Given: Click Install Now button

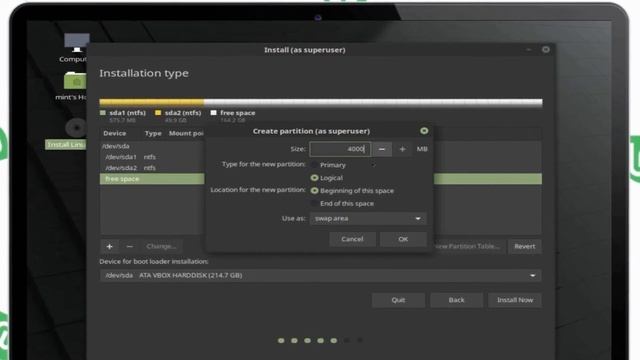Looking at the screenshot, I should [515, 300].
